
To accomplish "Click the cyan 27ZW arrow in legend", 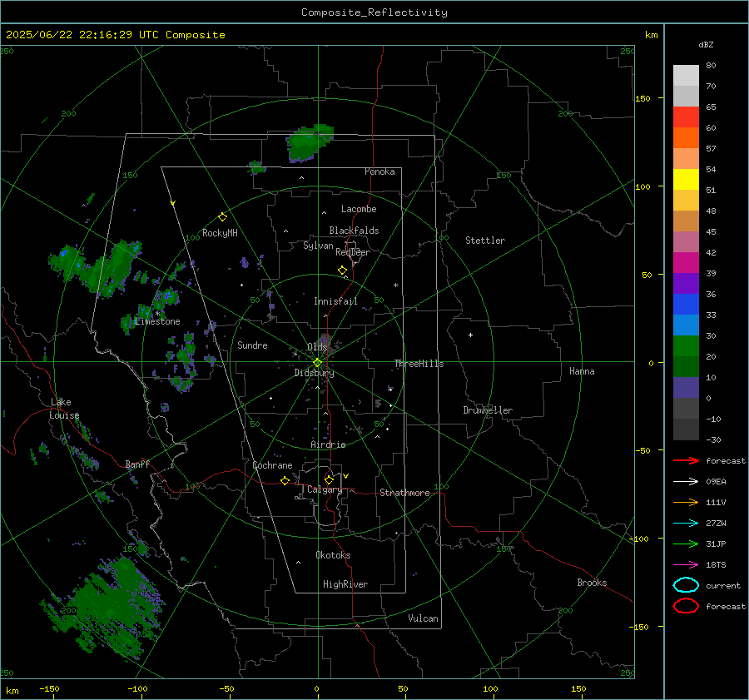I will [x=686, y=524].
